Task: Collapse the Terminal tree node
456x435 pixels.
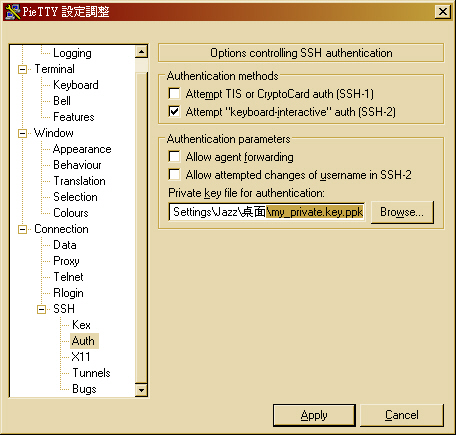Action: point(22,70)
